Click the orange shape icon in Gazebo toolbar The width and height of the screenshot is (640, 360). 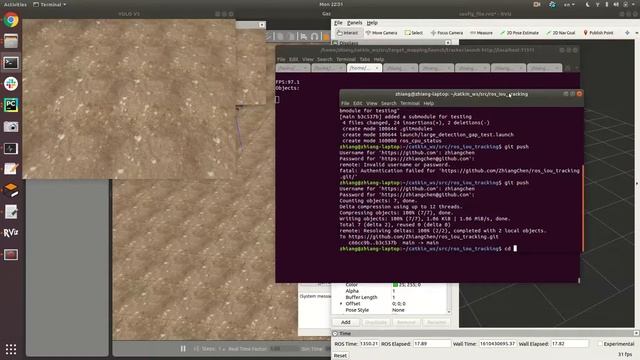326,37
